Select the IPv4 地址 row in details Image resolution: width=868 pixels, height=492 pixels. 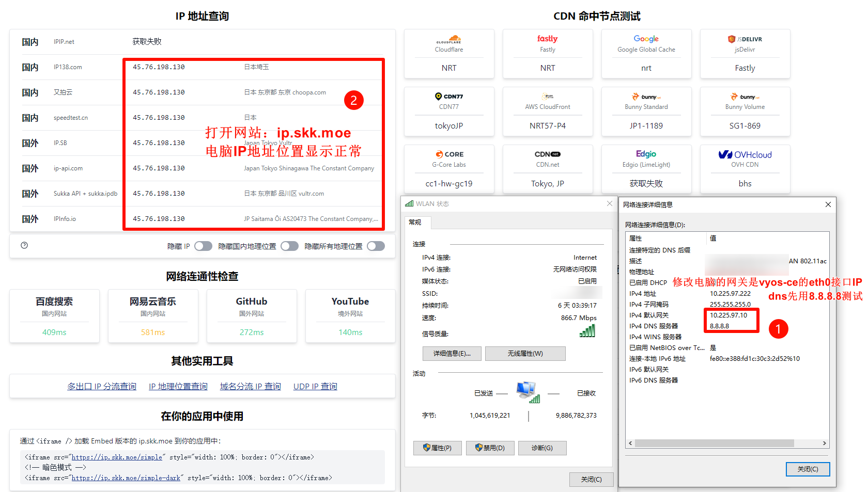[x=727, y=294]
